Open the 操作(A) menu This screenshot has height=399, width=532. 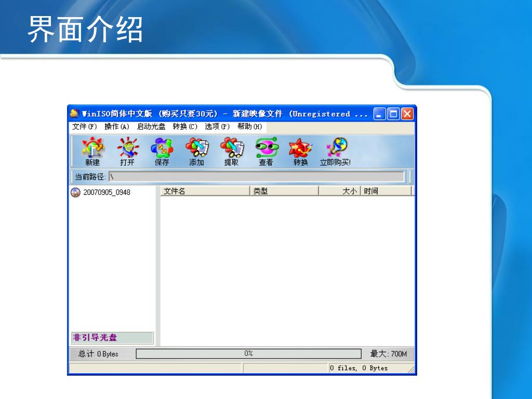coord(117,127)
